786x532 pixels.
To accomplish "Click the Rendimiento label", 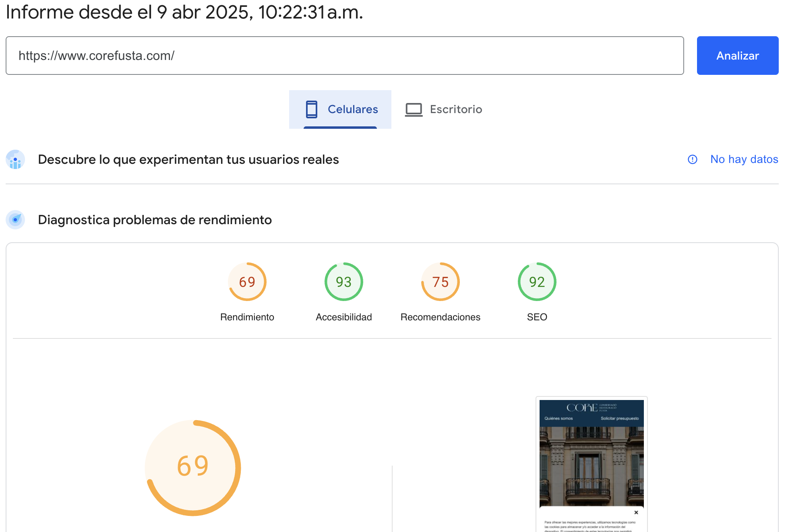I will click(x=247, y=317).
